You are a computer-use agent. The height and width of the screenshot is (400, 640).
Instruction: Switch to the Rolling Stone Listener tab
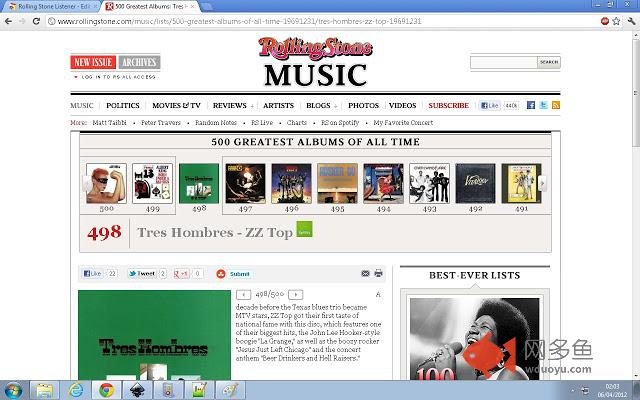pos(53,7)
